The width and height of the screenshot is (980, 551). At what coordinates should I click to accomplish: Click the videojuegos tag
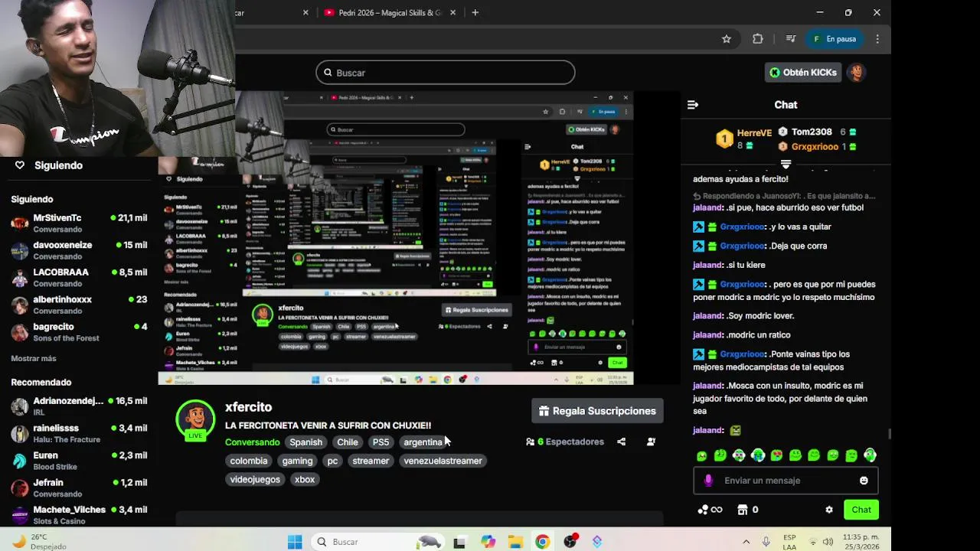coord(255,479)
